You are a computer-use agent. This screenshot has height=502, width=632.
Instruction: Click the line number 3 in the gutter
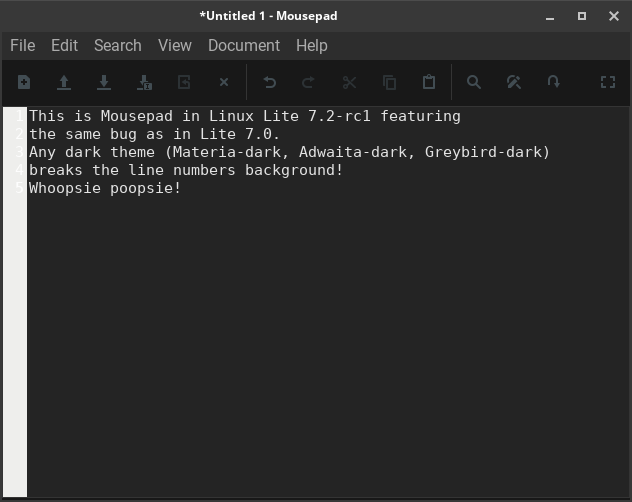click(20, 152)
